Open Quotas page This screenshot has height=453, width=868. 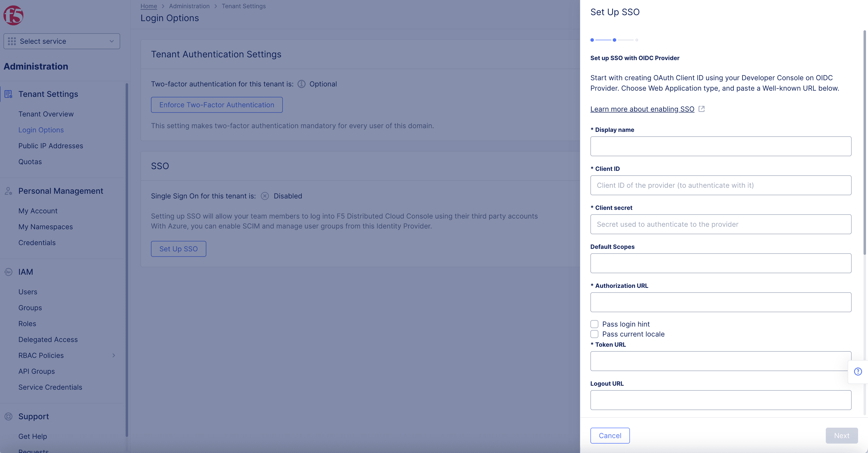pos(30,161)
